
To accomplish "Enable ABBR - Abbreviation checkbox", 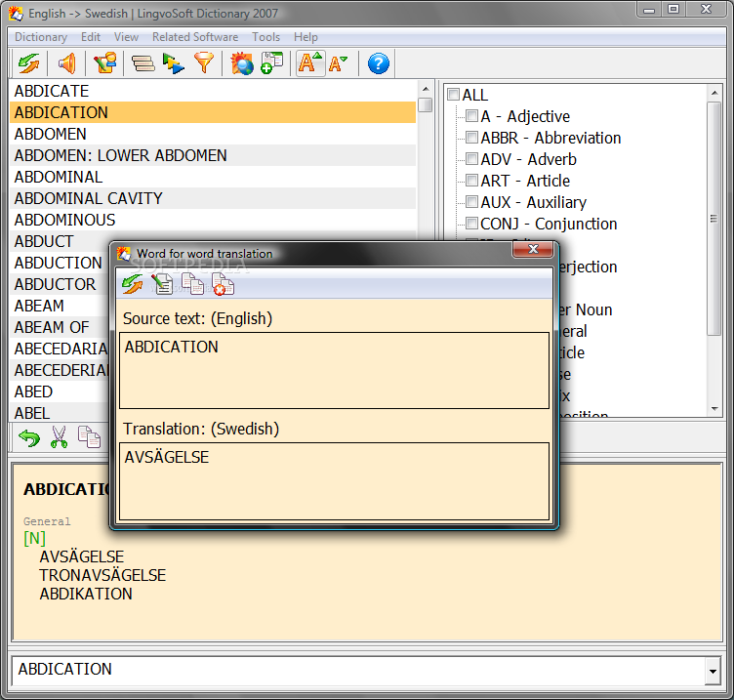I will point(471,138).
